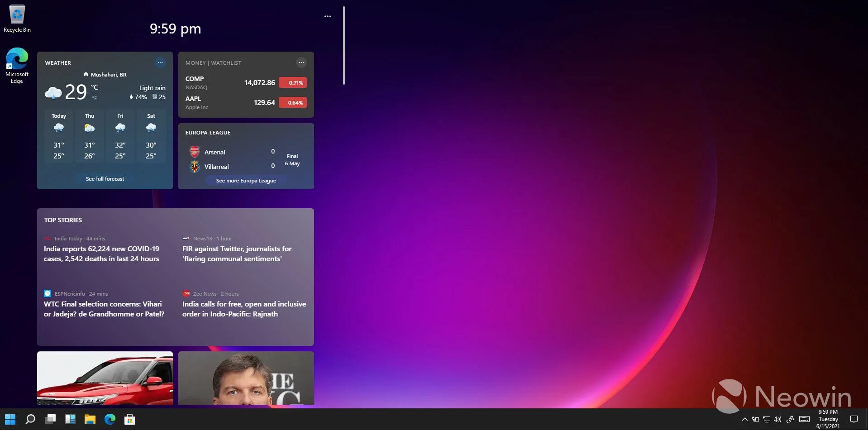868x431 pixels.
Task: Open the taskbar Search magnifier
Action: point(30,420)
